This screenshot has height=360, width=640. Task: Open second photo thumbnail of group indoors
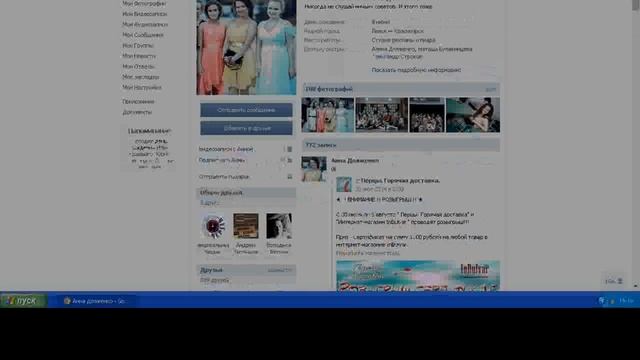(382, 115)
